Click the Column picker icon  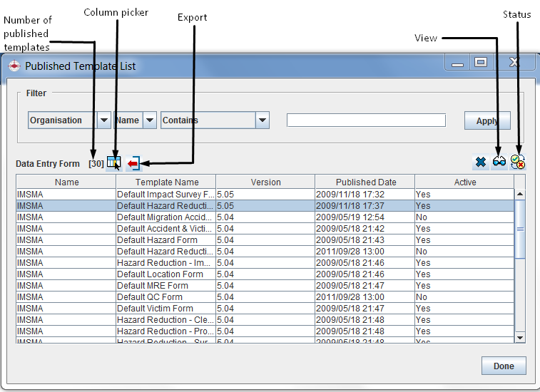click(x=113, y=163)
